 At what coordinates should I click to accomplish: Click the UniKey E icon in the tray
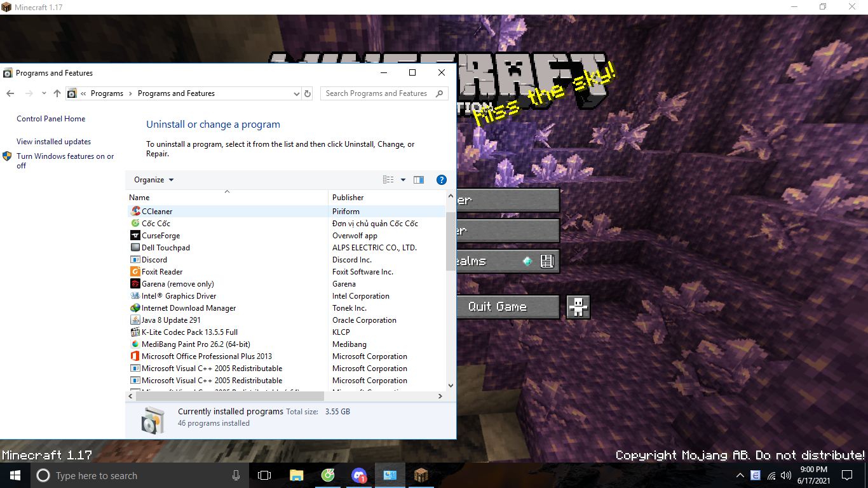click(756, 475)
